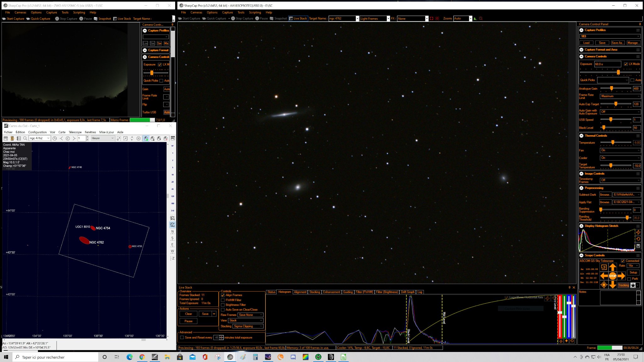Image resolution: width=644 pixels, height=362 pixels.
Task: Open the Raw Frames Save None dropdown
Action: click(250, 315)
